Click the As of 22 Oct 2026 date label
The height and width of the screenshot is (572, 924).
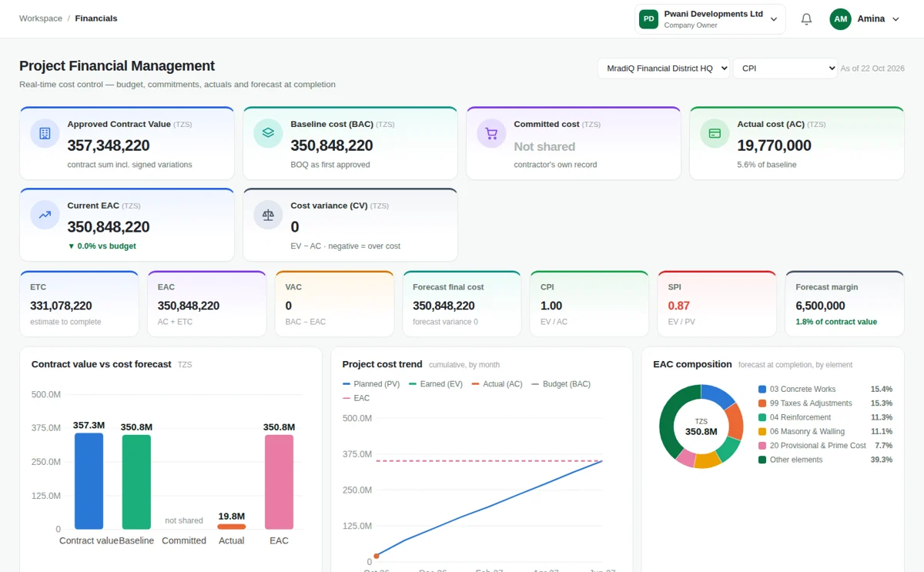click(x=872, y=69)
